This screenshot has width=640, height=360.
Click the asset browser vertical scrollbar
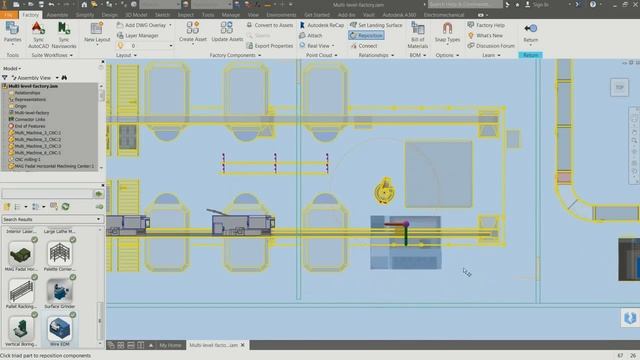(100, 320)
